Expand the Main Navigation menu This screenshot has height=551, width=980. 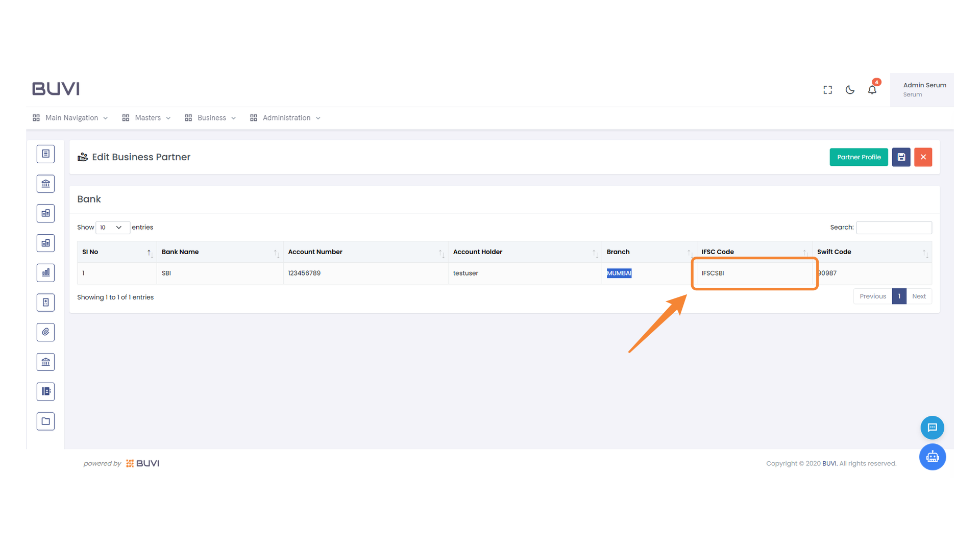[70, 118]
